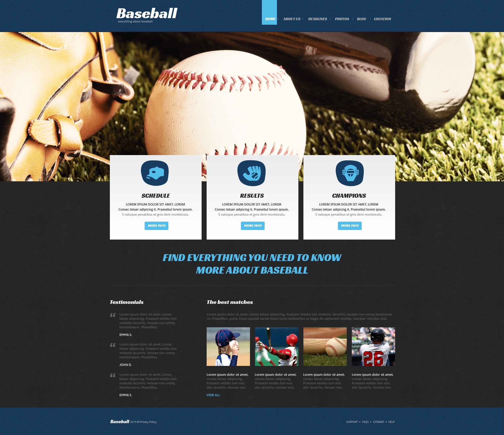Open the ABOUT US dropdown
The width and height of the screenshot is (504, 435).
point(291,19)
